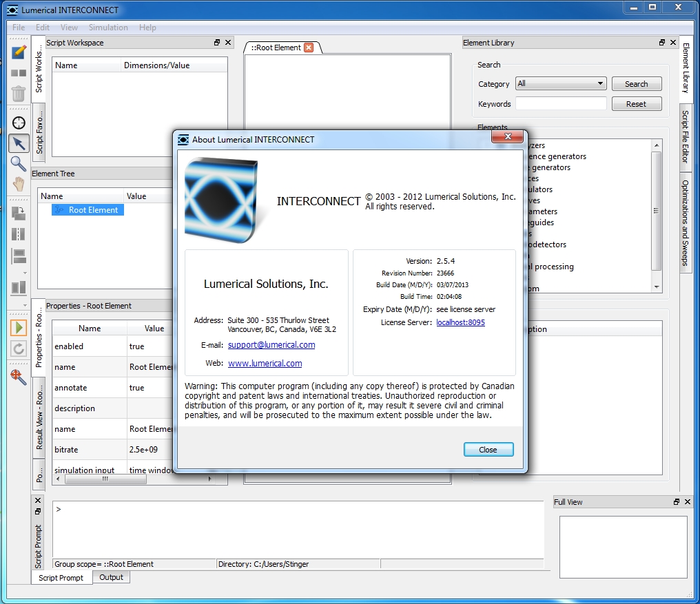Select the crosshair target tool
The height and width of the screenshot is (604, 700).
[x=19, y=123]
